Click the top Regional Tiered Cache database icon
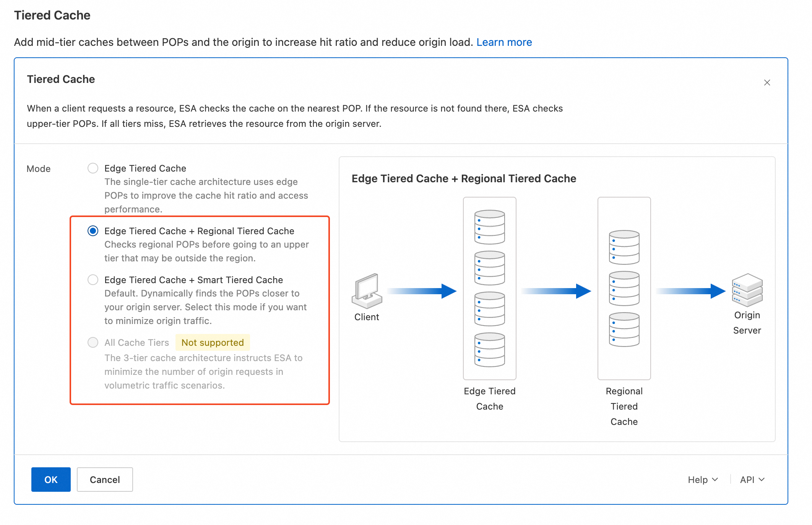Viewport: 812px width, 525px height. pyautogui.click(x=624, y=247)
